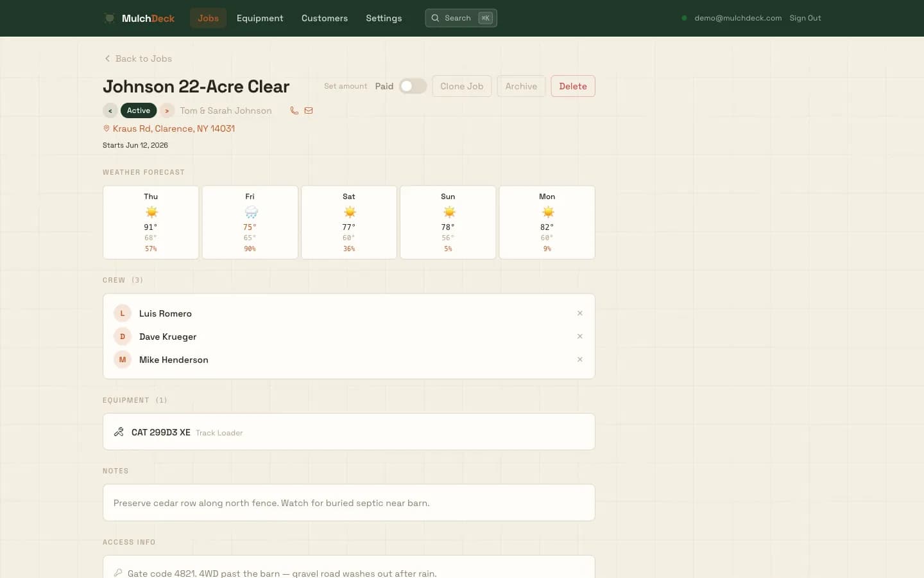Remove Mike Henderson from crew

pos(580,360)
